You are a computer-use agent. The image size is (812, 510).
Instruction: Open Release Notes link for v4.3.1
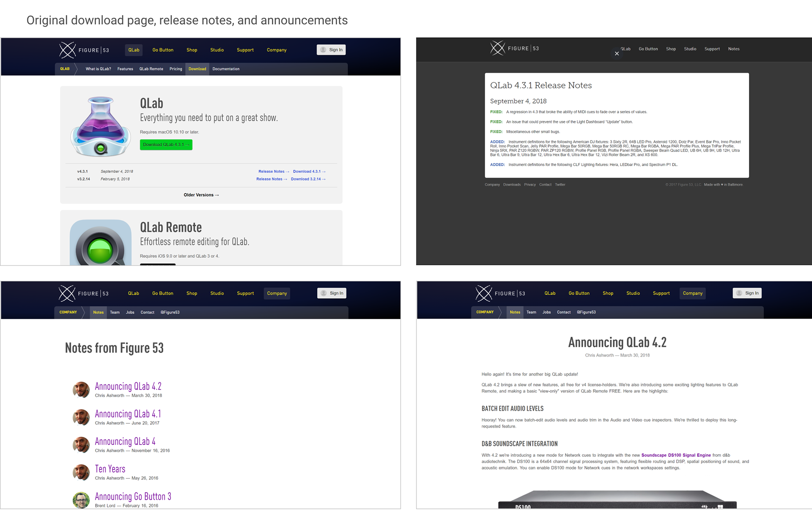click(x=274, y=172)
